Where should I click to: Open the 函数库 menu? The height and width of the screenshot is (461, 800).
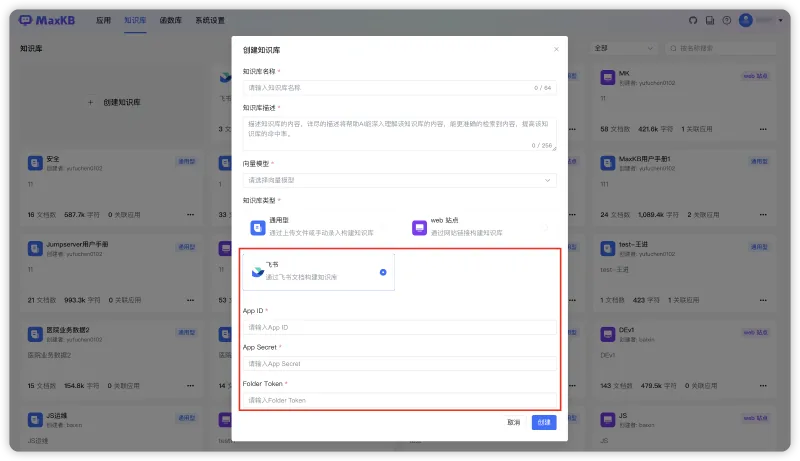coord(170,20)
